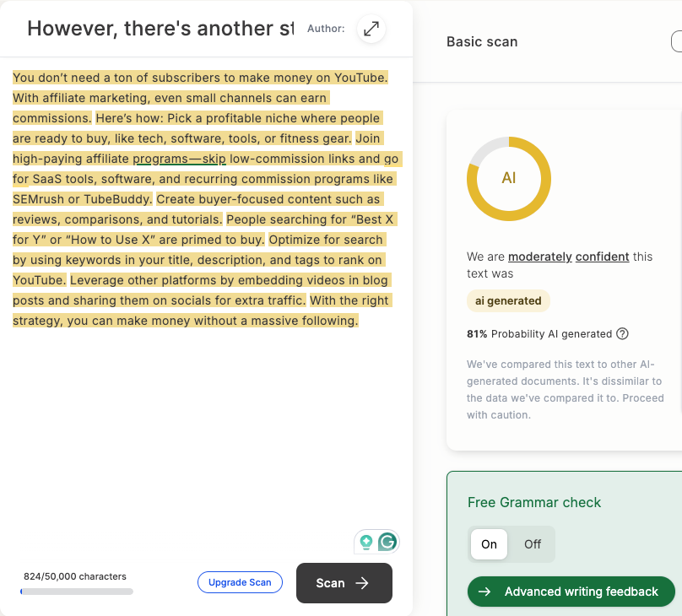The image size is (682, 616).
Task: Expand the text editor to fullscreen
Action: [x=371, y=30]
